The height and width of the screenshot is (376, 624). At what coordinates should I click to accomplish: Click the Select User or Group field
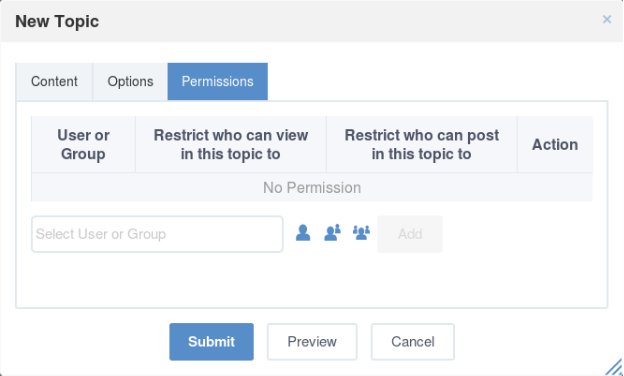(157, 234)
